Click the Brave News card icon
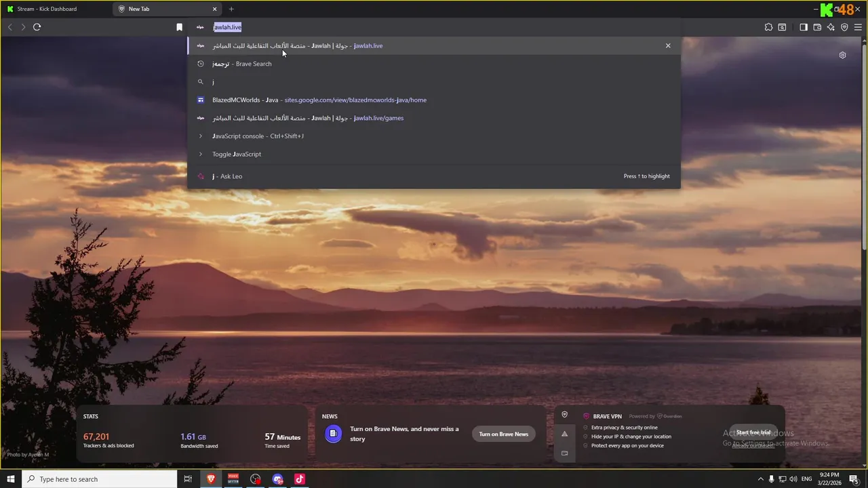 tap(333, 434)
